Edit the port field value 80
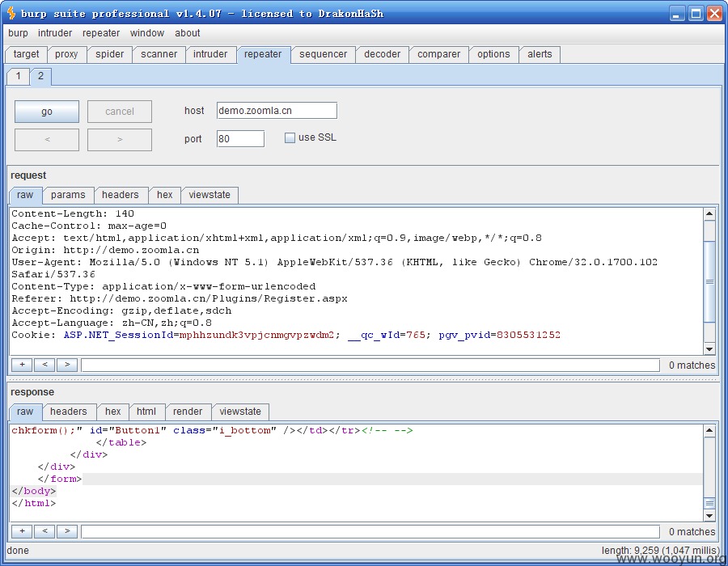728x566 pixels. pyautogui.click(x=240, y=139)
